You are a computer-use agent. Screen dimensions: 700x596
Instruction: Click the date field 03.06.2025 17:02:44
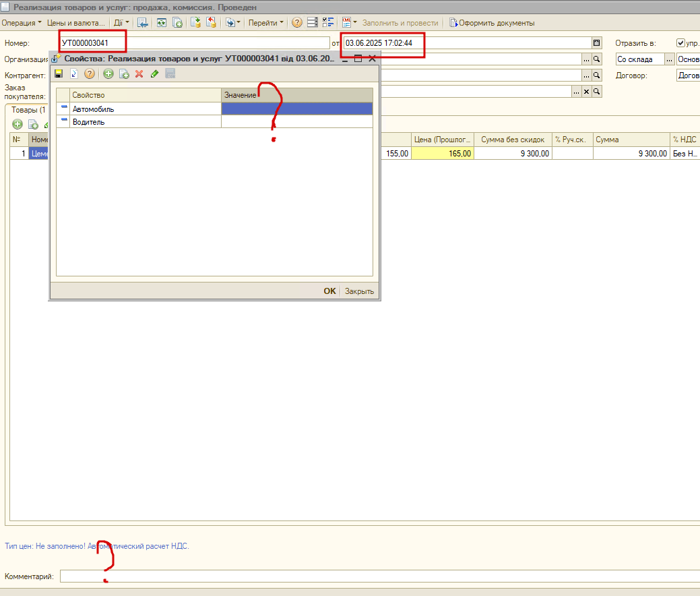tap(468, 43)
